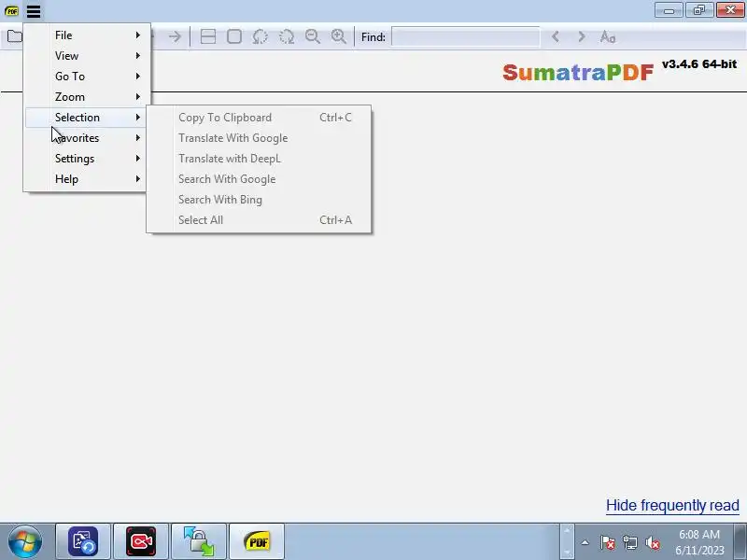This screenshot has width=747, height=560.
Task: Click the SumatraPDF app icon in title bar
Action: (x=11, y=10)
